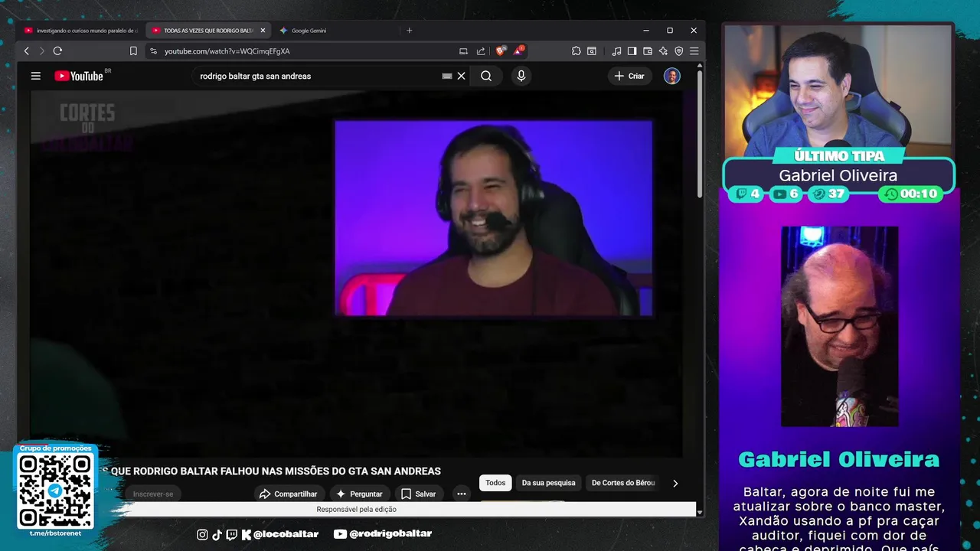The image size is (980, 551).
Task: Save the video with the Salvar button
Action: 418,494
